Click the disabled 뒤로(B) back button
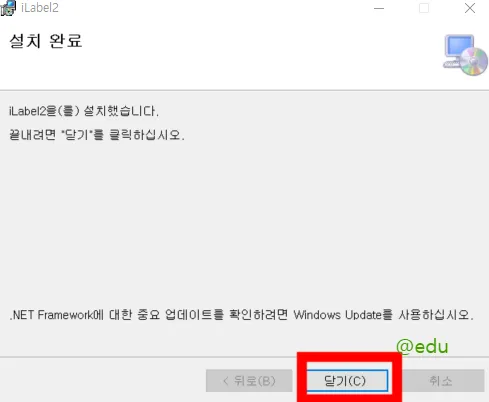Viewport: 489px width, 402px height. [x=249, y=380]
